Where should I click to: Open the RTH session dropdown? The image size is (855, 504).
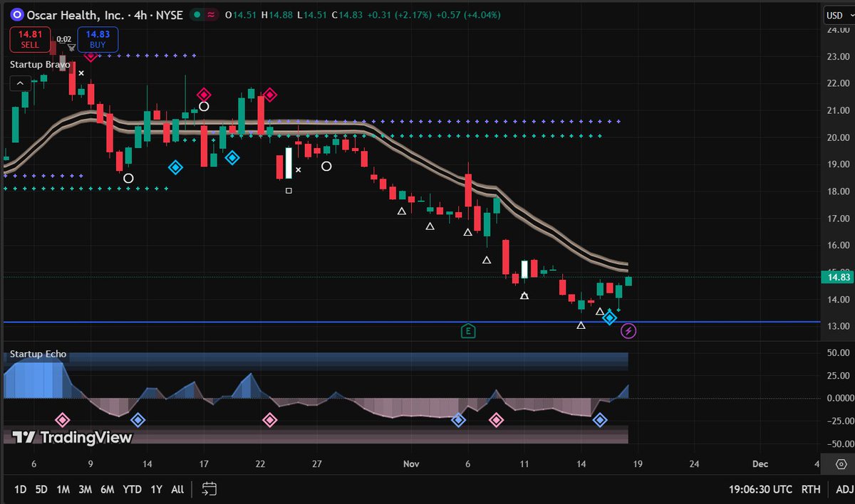coord(810,489)
